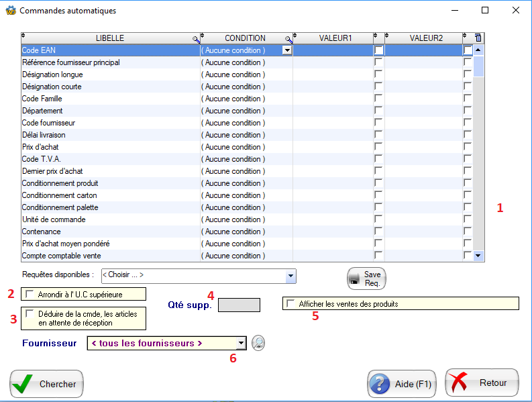Image resolution: width=532 pixels, height=402 pixels.
Task: Click the table options icon in top-right header corner
Action: point(478,38)
